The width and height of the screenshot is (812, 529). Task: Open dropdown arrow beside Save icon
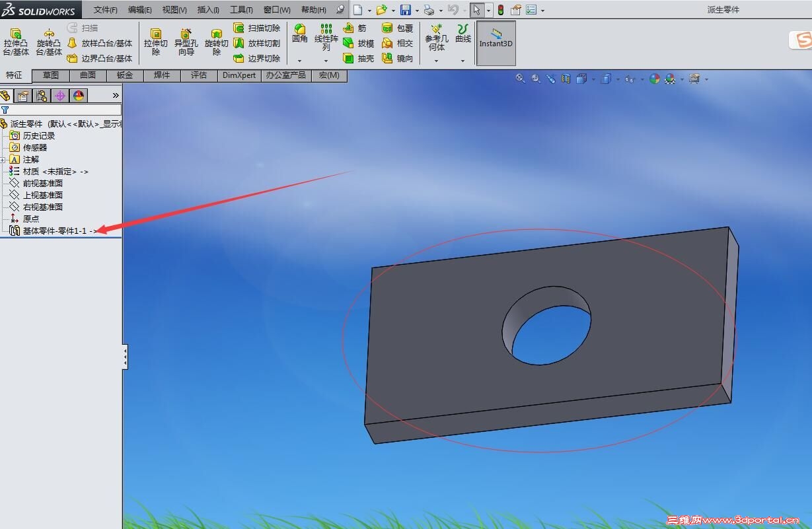pos(417,11)
